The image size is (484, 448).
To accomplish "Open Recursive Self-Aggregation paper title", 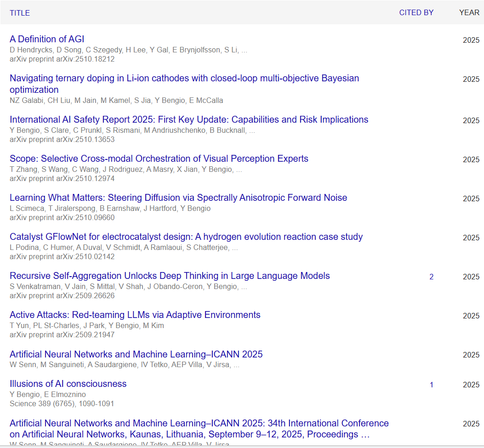I will click(x=170, y=276).
